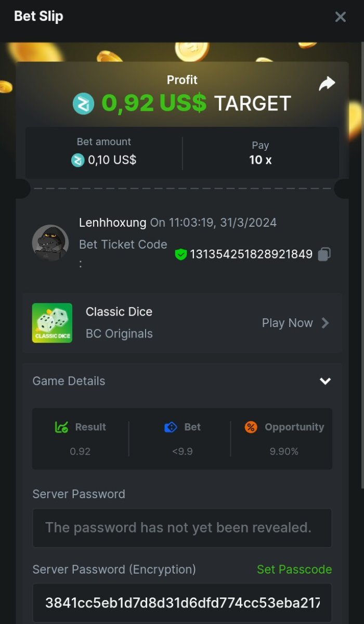Click the Lenhhoxung username
Viewport: 364px width, 624px height.
pos(112,223)
